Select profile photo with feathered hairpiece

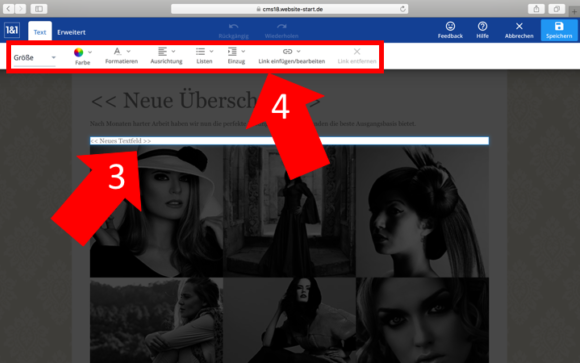pyautogui.click(x=422, y=211)
